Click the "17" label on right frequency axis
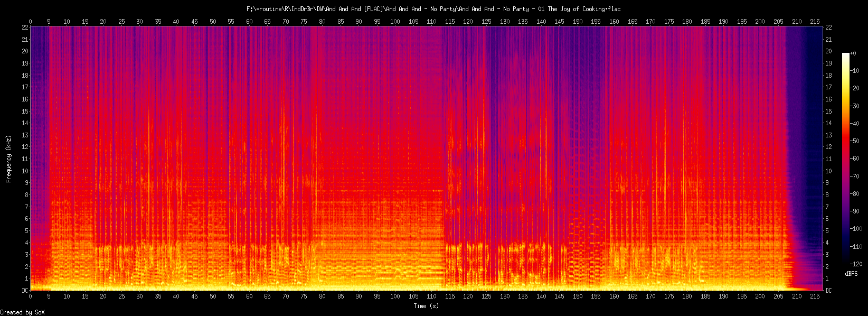Screen dimensions: 868x316 click(829, 87)
